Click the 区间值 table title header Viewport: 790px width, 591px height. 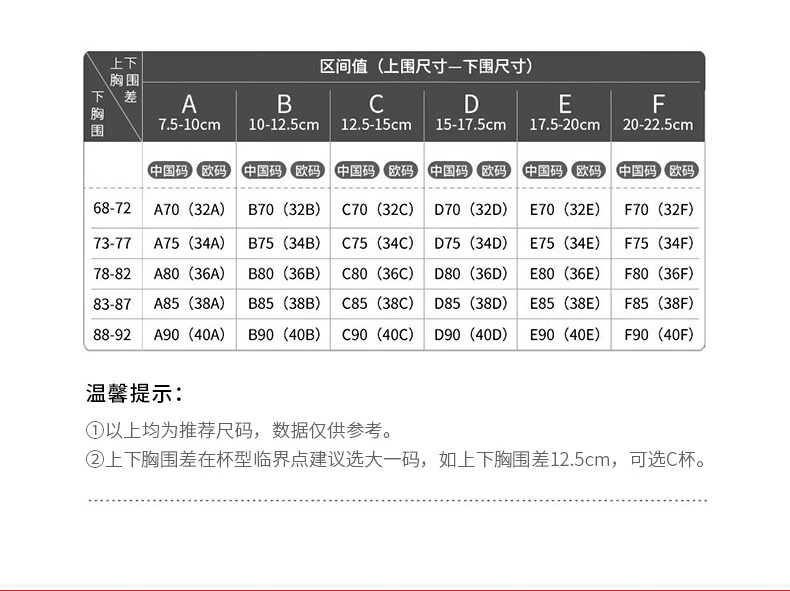(x=425, y=67)
